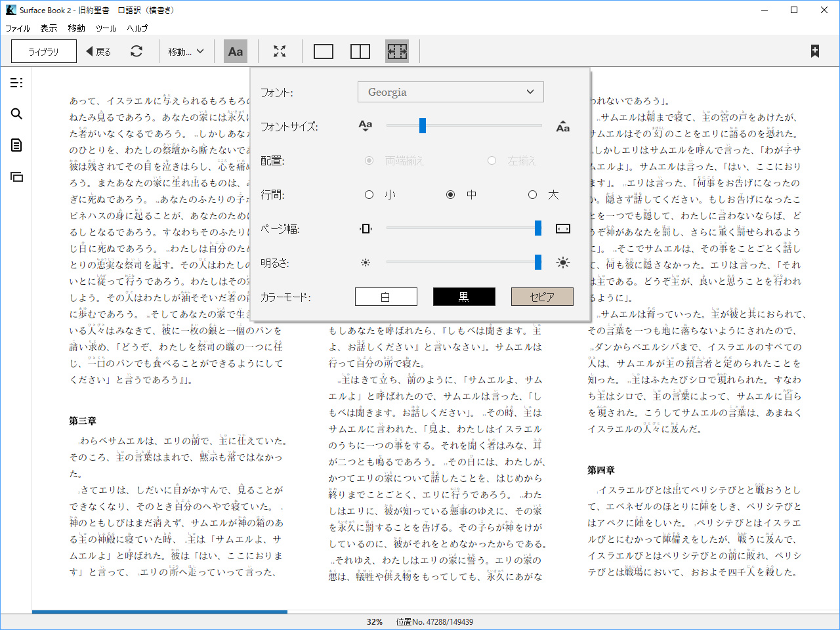Open the search magnifier icon

click(16, 114)
